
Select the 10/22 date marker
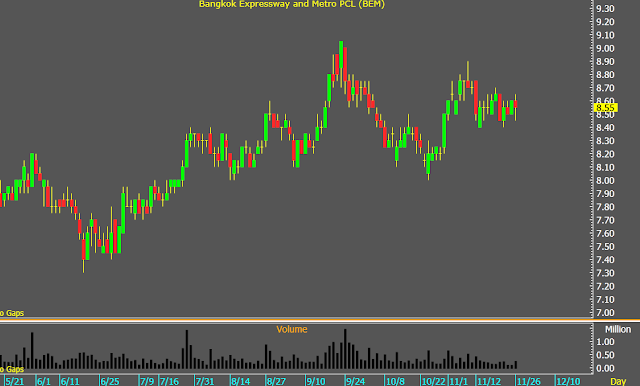point(433,382)
